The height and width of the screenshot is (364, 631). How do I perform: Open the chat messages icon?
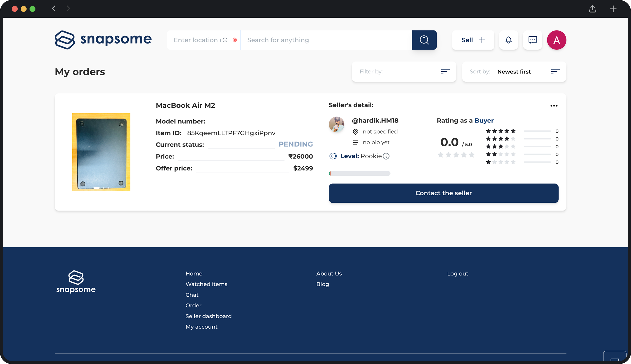tap(533, 40)
